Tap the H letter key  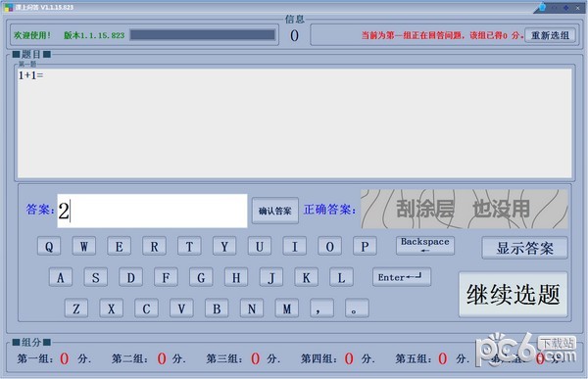coord(236,277)
